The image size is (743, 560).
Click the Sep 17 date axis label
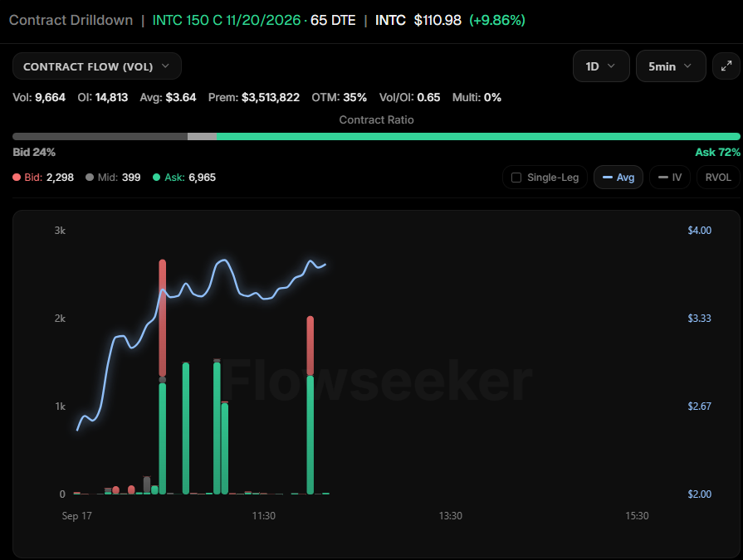76,516
